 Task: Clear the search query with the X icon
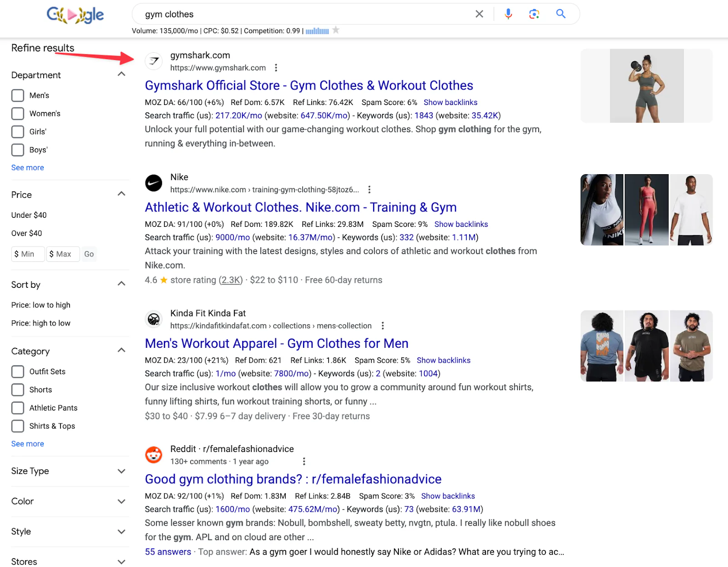coord(479,14)
